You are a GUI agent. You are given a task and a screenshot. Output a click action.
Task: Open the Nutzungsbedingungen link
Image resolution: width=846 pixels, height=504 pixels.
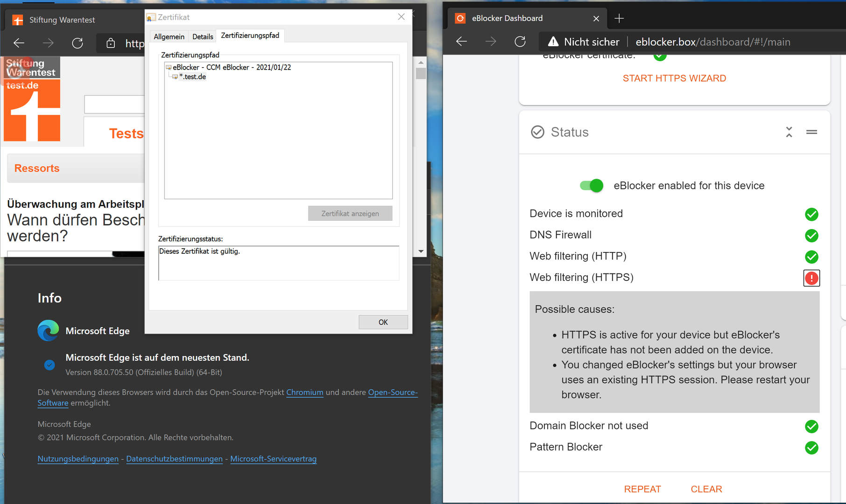pos(78,459)
